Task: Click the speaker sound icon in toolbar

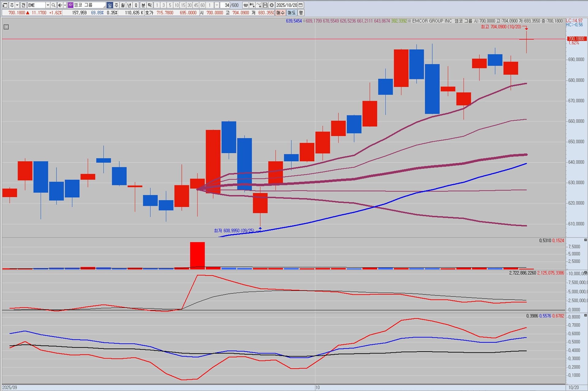Action: [x=60, y=5]
